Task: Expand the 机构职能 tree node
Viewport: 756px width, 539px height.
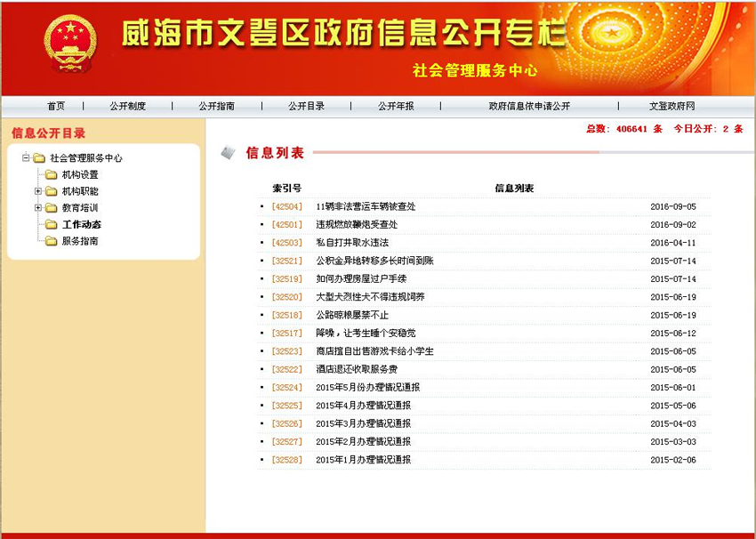Action: point(38,191)
